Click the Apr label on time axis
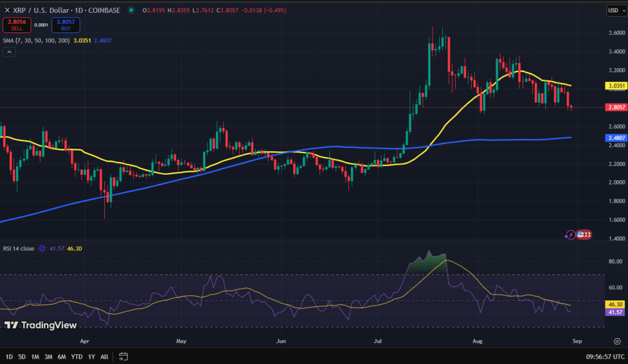 (85, 341)
